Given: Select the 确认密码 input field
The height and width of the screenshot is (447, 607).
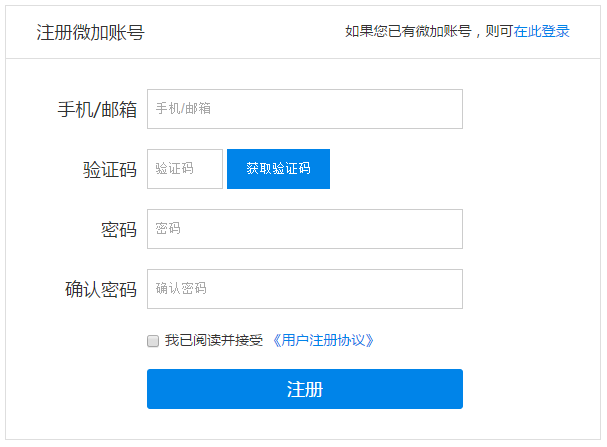Looking at the screenshot, I should tap(304, 289).
